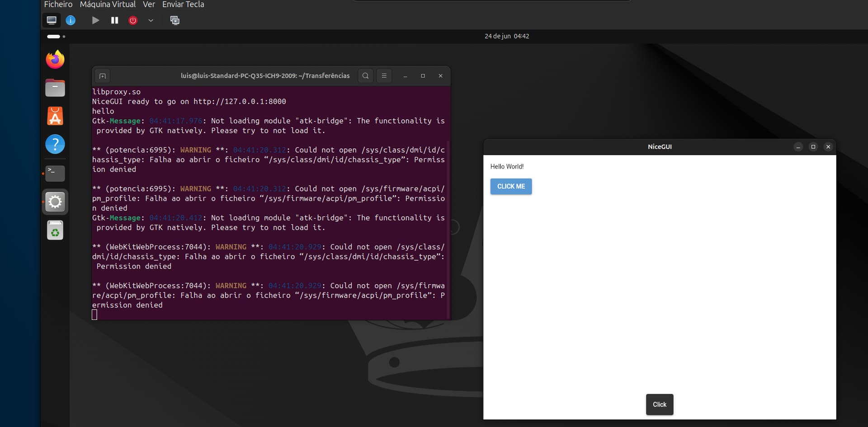
Task: Open the Help icon in dock
Action: tap(55, 145)
